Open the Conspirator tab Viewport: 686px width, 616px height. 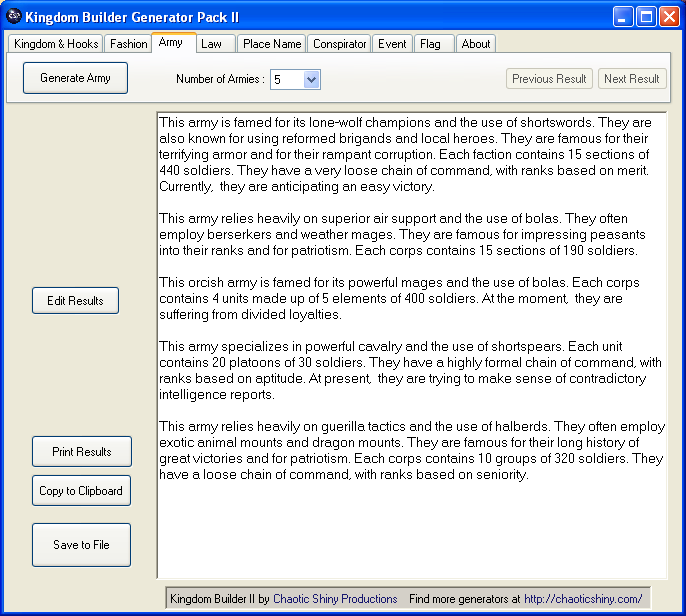[340, 44]
